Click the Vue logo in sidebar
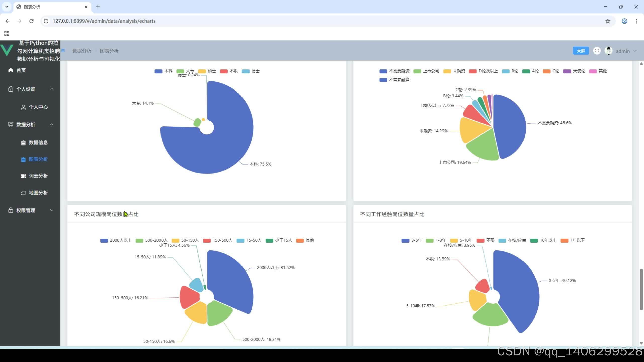644x362 pixels. (7, 50)
